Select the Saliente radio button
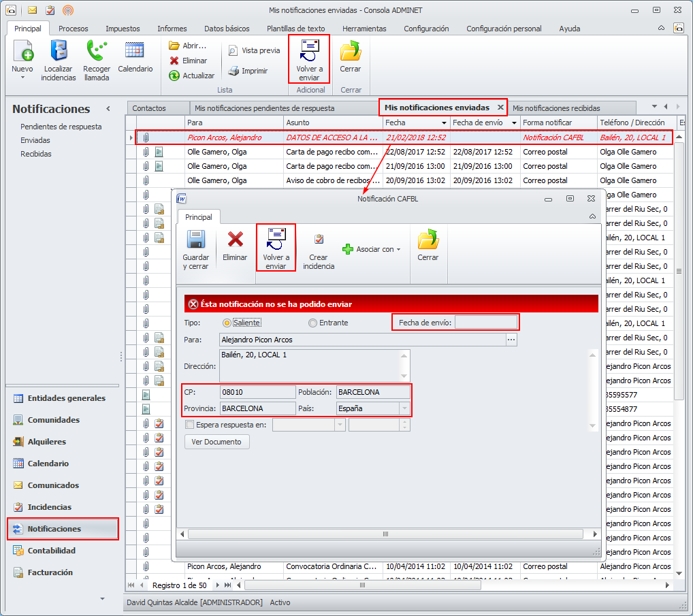This screenshot has height=616, width=693. tap(227, 323)
